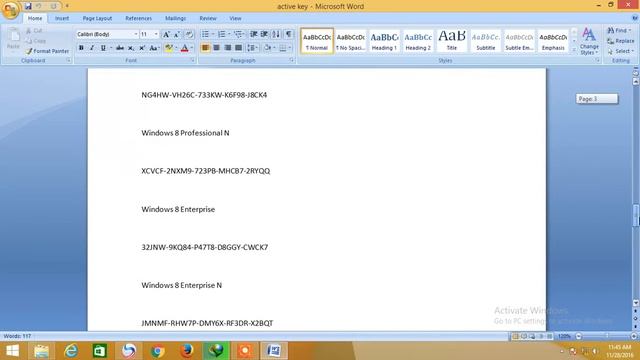Click the Cut button
The height and width of the screenshot is (360, 640).
coord(34,31)
